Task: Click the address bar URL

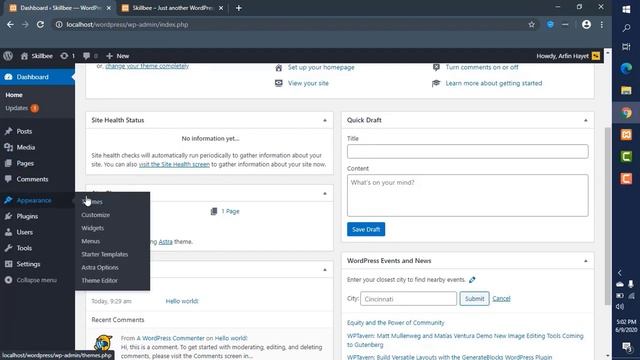Action: point(127,24)
